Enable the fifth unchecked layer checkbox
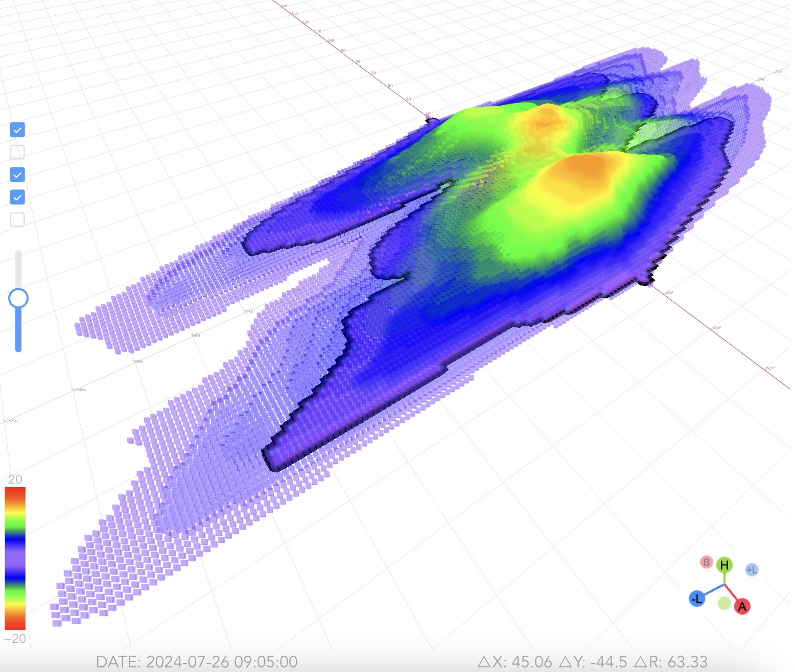This screenshot has height=672, width=795. coord(17,220)
